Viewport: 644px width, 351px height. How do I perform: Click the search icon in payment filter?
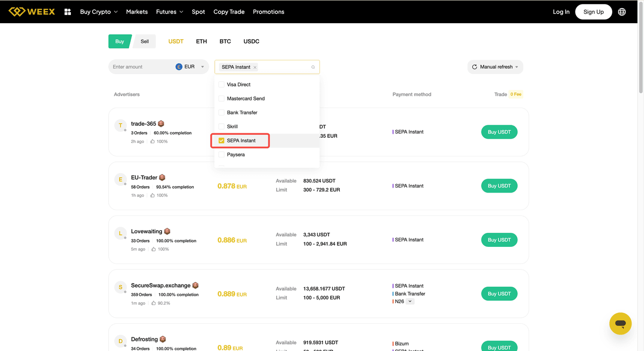(x=313, y=67)
